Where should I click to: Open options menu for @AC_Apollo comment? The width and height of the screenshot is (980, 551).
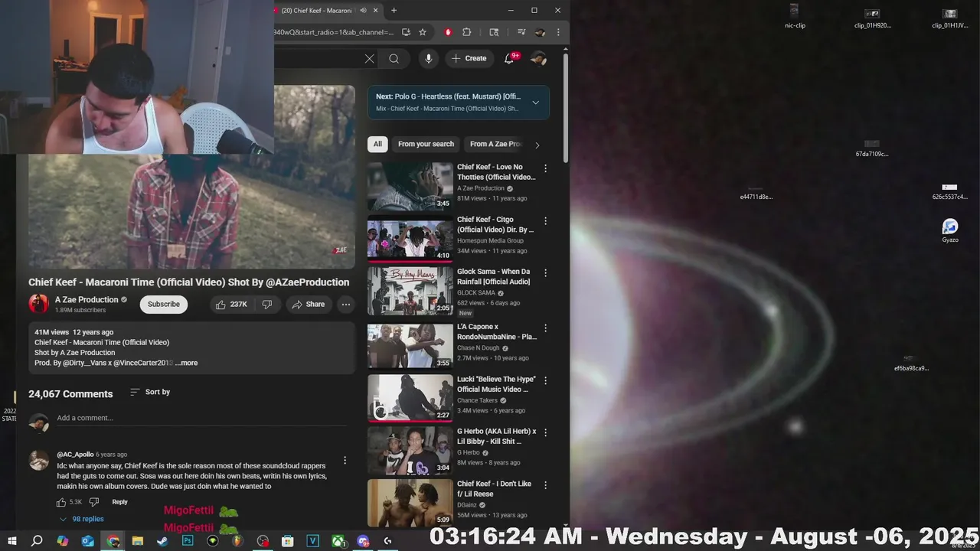point(345,460)
